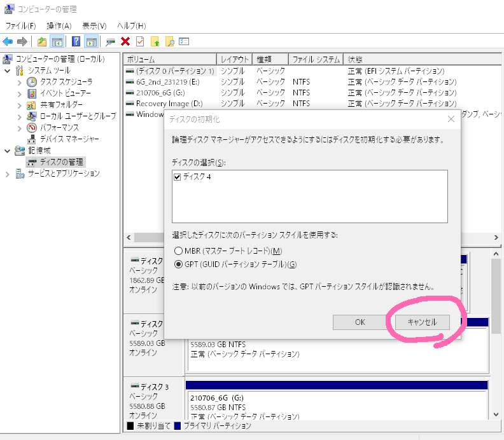Expand ローカル ユーザーとグループ node
The height and width of the screenshot is (440, 504).
tap(19, 117)
